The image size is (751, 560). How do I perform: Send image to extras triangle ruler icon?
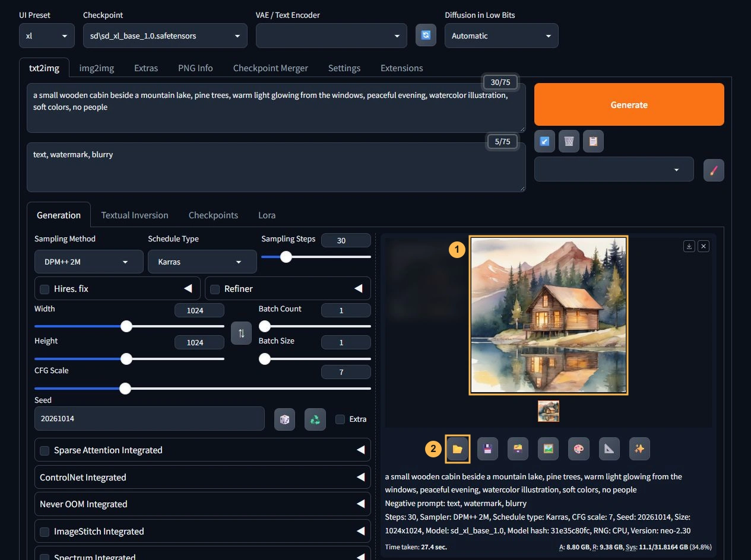point(609,449)
